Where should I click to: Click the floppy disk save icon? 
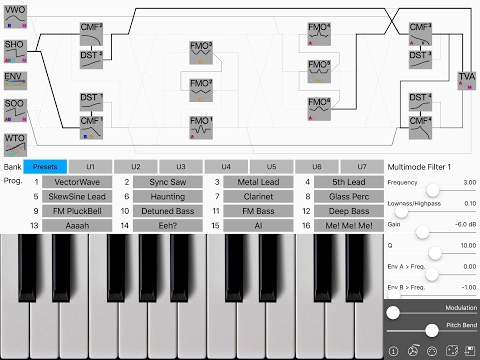point(470,351)
